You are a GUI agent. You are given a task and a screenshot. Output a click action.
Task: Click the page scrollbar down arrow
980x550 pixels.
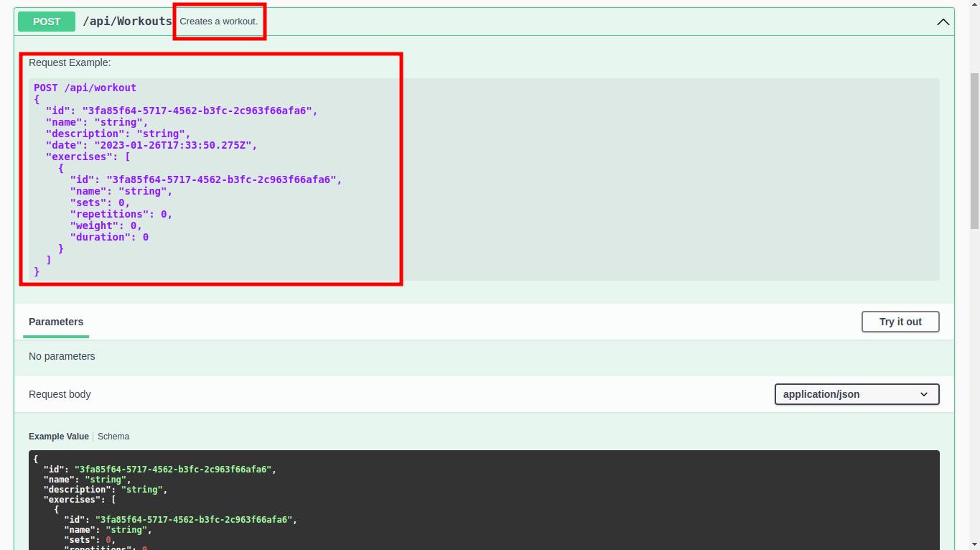tap(974, 544)
